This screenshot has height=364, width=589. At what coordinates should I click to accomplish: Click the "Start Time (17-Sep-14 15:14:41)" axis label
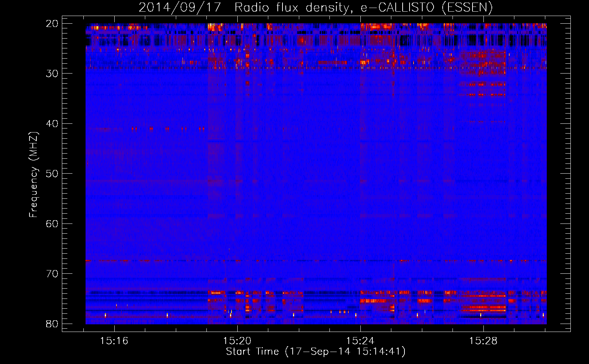point(316,352)
